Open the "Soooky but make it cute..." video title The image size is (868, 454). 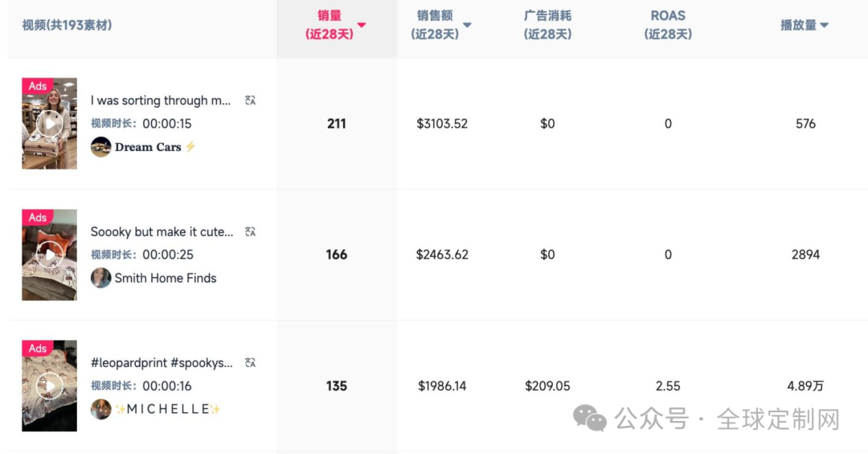click(x=162, y=231)
